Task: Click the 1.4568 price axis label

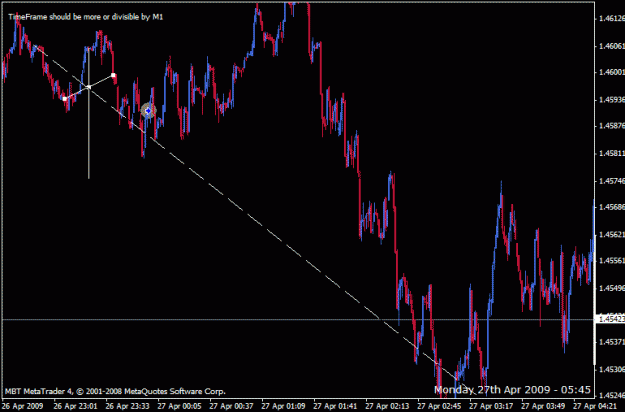Action: click(611, 207)
